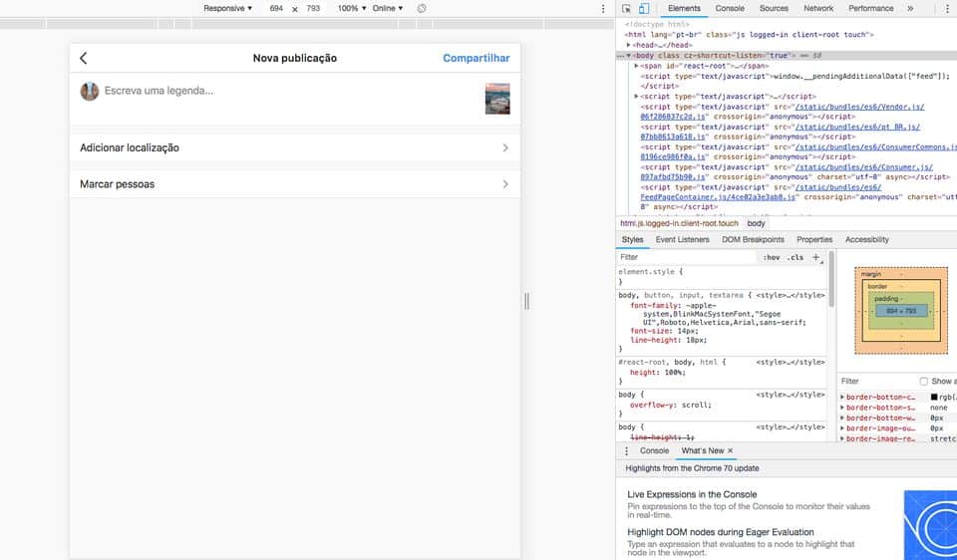Switch to the DOM Breakpoints tab
This screenshot has height=560, width=957.
(754, 240)
